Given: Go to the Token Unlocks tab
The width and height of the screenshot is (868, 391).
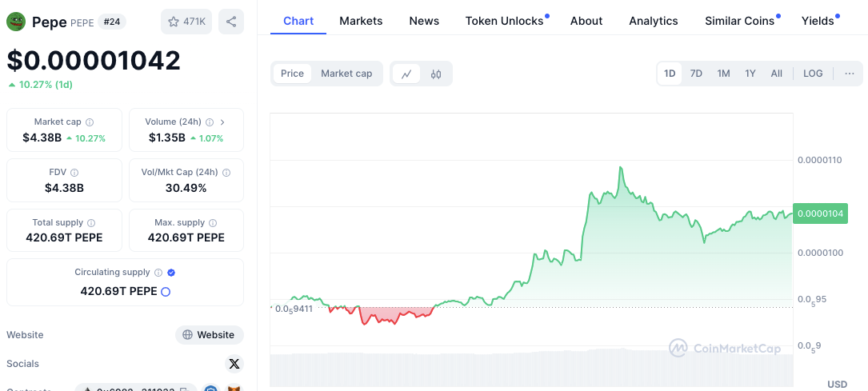Looking at the screenshot, I should [x=504, y=21].
